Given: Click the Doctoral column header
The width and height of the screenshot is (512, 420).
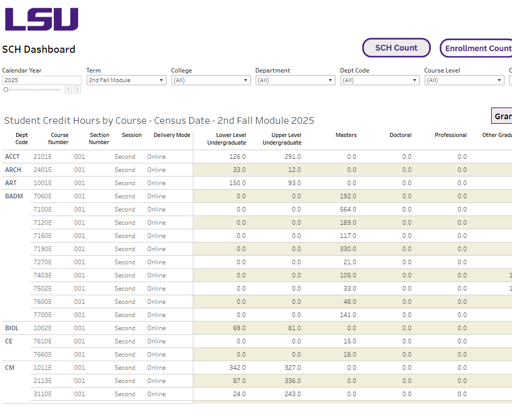Looking at the screenshot, I should tap(400, 135).
